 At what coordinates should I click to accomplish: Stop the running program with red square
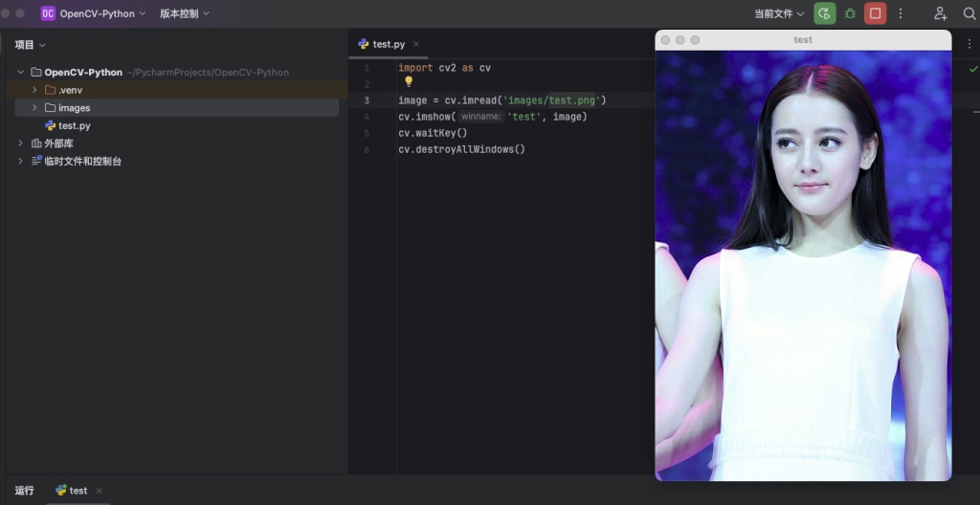tap(875, 13)
